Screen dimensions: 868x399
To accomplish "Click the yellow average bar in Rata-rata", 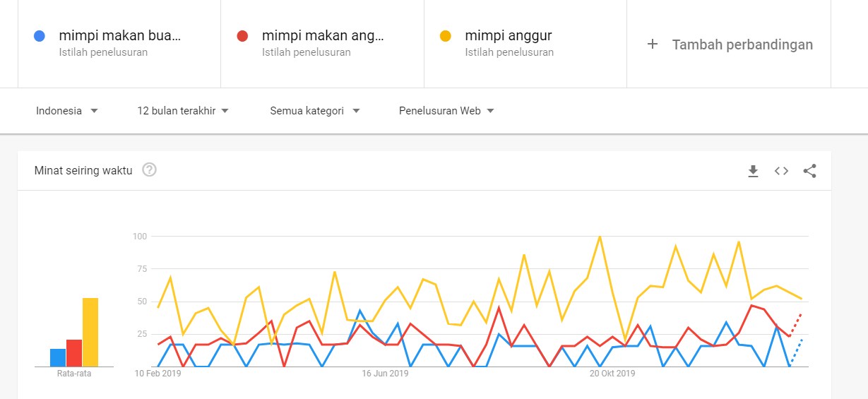I will (x=90, y=332).
